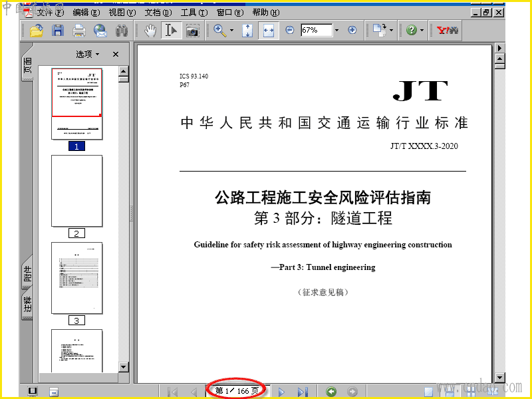The image size is (532, 399).
Task: Rotate view with the page rotate icon
Action: [380, 30]
